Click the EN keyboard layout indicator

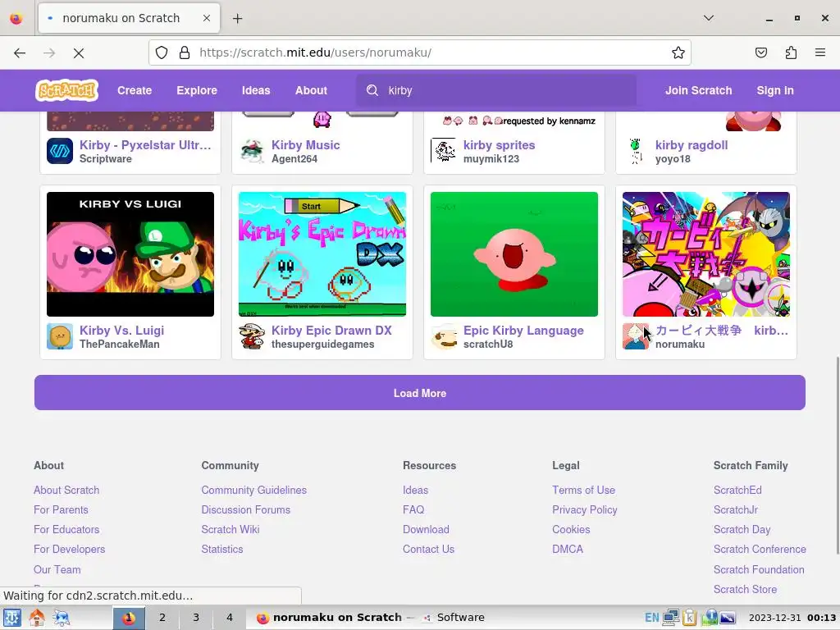click(x=651, y=617)
